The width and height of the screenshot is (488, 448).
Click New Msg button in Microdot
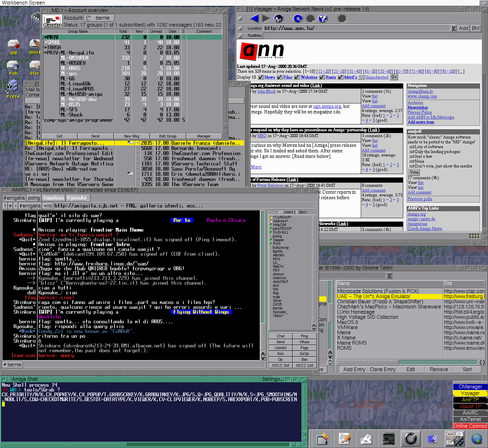point(132,136)
